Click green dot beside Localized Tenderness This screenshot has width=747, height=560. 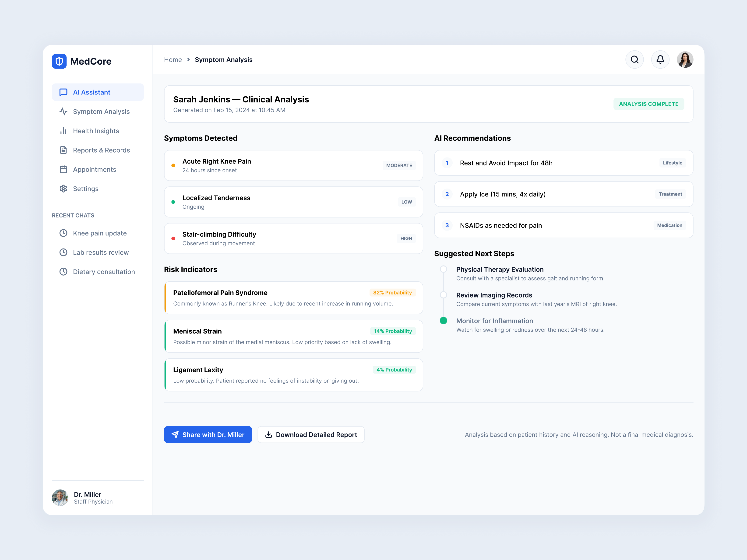coord(173,202)
